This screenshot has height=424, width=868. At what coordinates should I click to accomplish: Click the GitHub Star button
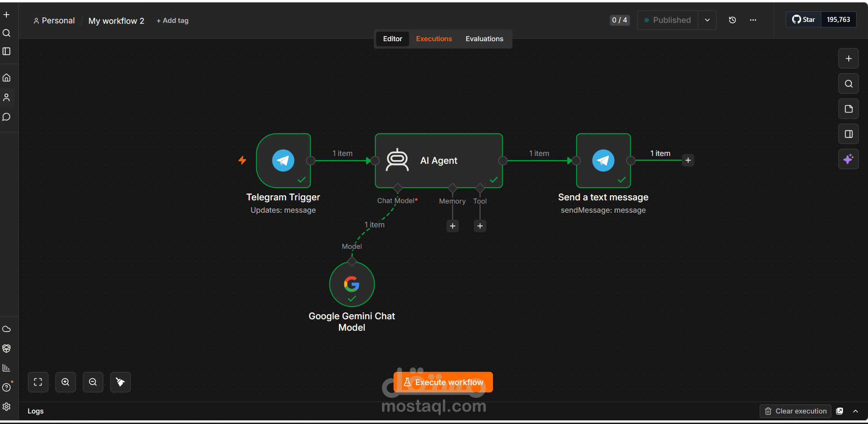(x=804, y=20)
